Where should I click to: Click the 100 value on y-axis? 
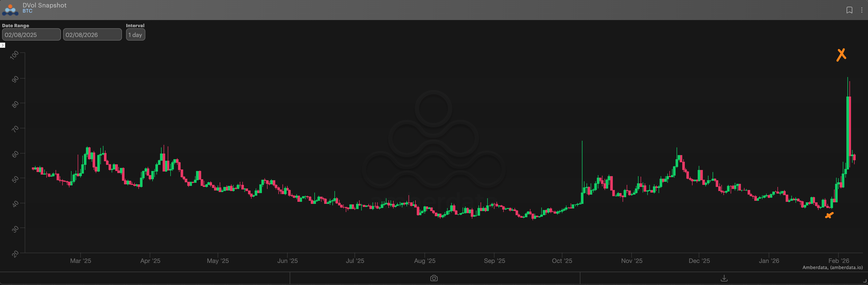coord(14,55)
